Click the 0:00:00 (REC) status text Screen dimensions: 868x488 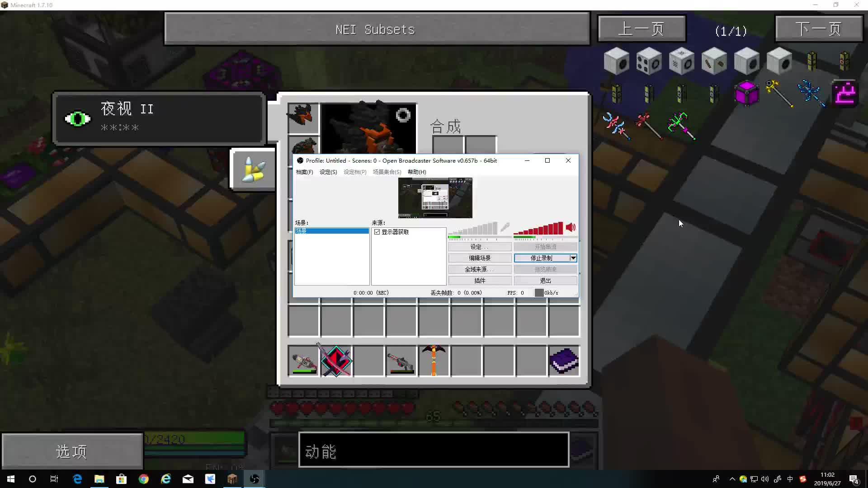(x=371, y=293)
